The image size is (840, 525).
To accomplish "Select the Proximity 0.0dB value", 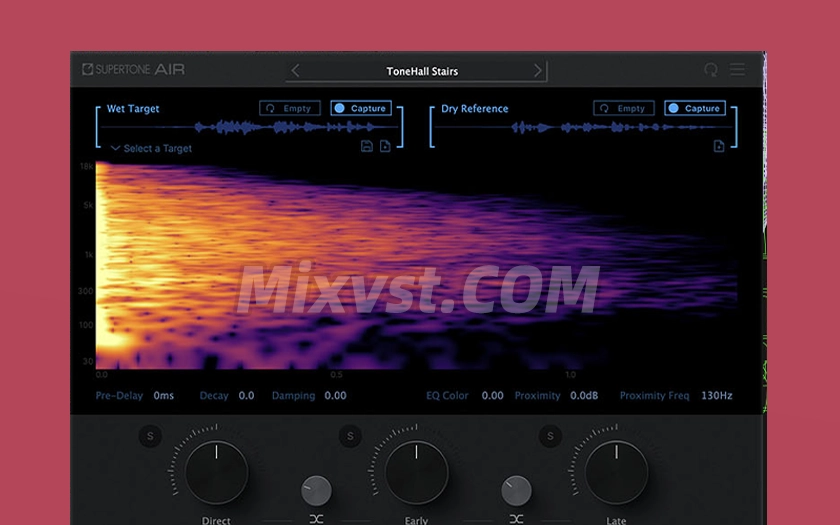I will click(x=584, y=396).
